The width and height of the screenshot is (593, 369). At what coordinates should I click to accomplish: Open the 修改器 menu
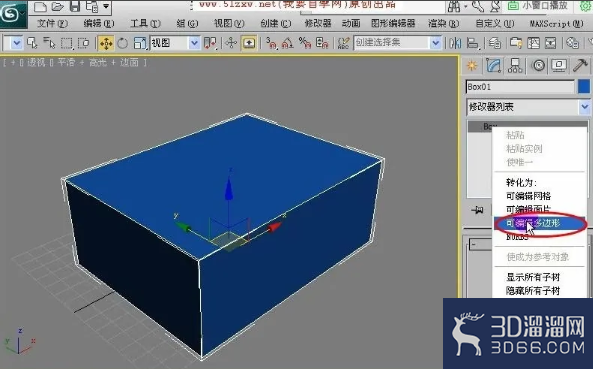click(318, 23)
